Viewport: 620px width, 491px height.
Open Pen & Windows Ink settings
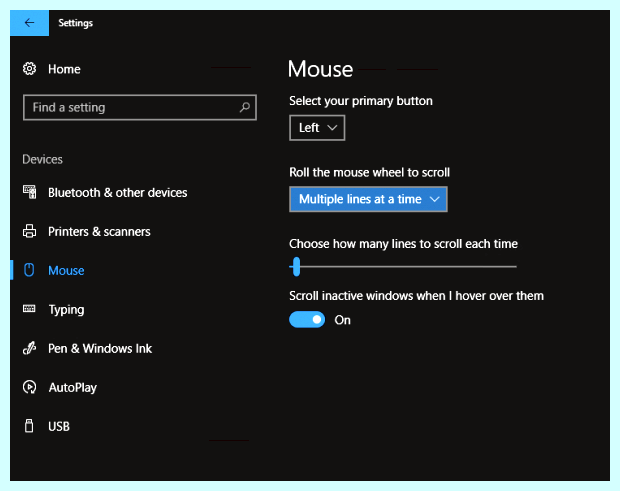(x=100, y=348)
